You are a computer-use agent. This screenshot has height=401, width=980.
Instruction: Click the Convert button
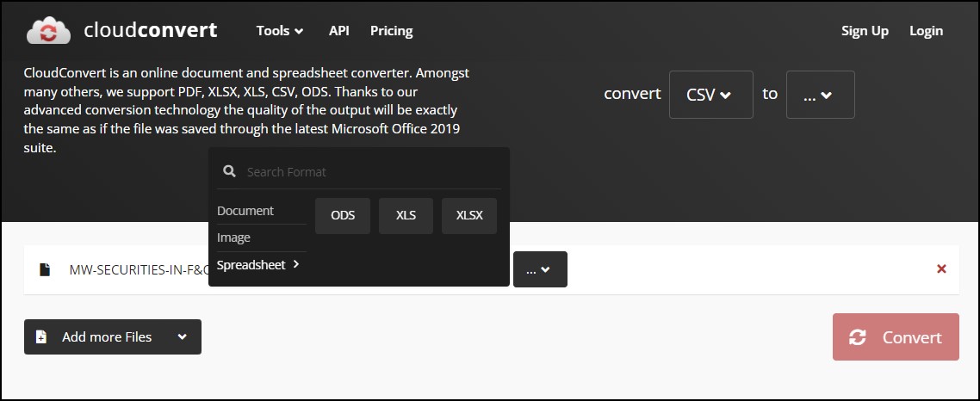coord(896,336)
